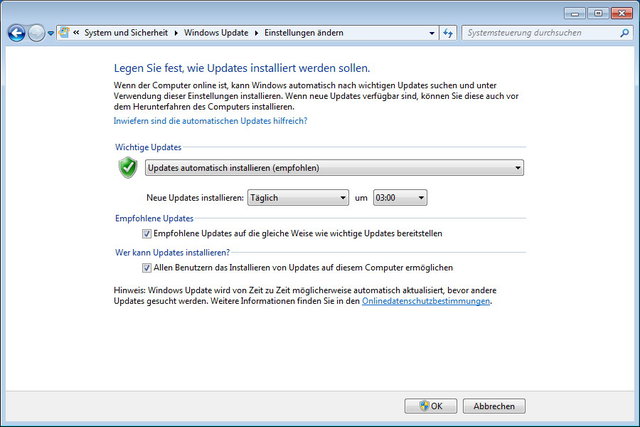Click heading Legen Sie fest, wie Updates installiert
The height and width of the screenshot is (427, 640).
point(242,68)
